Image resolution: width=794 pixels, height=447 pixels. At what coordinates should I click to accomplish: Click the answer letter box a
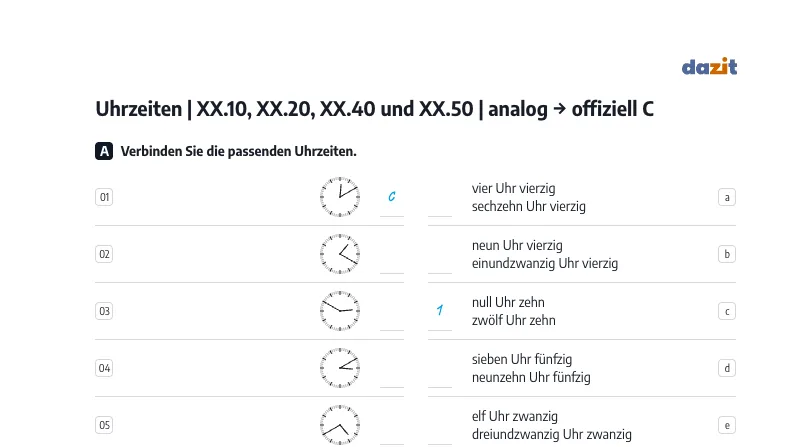pos(727,197)
